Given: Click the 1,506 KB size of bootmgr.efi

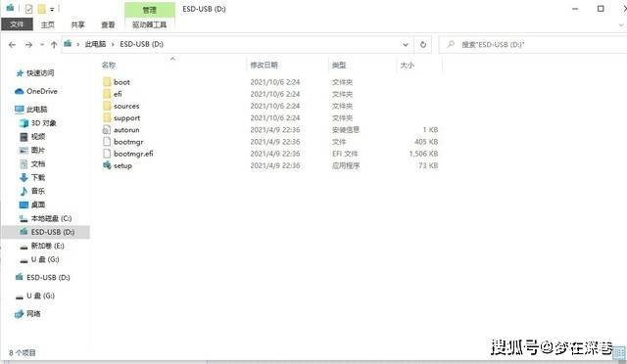Looking at the screenshot, I should click(423, 154).
